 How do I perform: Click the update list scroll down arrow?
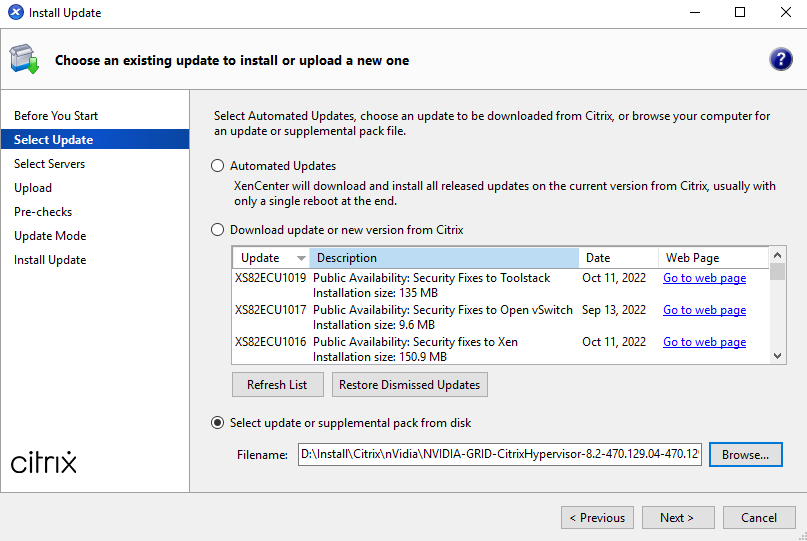coord(777,356)
